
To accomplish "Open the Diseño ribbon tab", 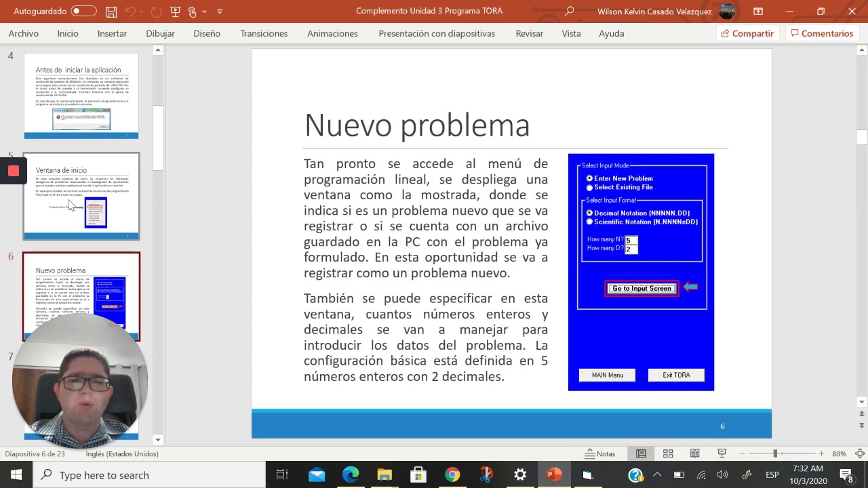I will coord(207,33).
